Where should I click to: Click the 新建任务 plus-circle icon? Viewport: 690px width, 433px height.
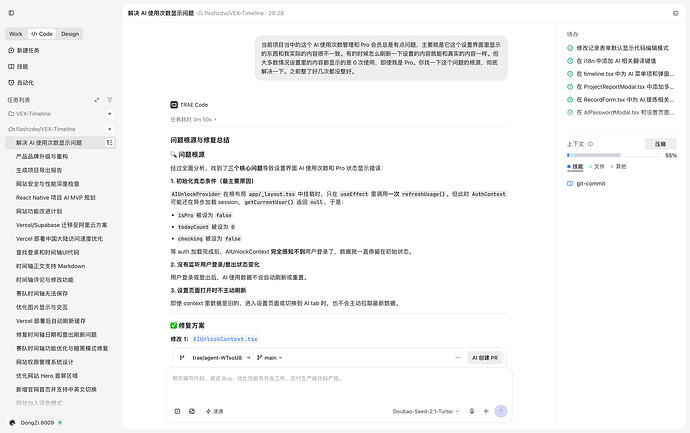(11, 50)
